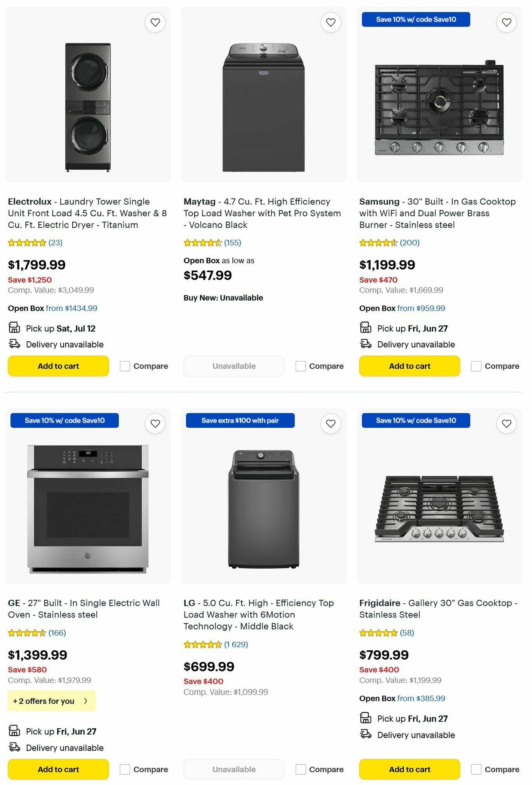Click the pickup icon under the GE wall oven
The width and height of the screenshot is (532, 785).
[x=14, y=731]
